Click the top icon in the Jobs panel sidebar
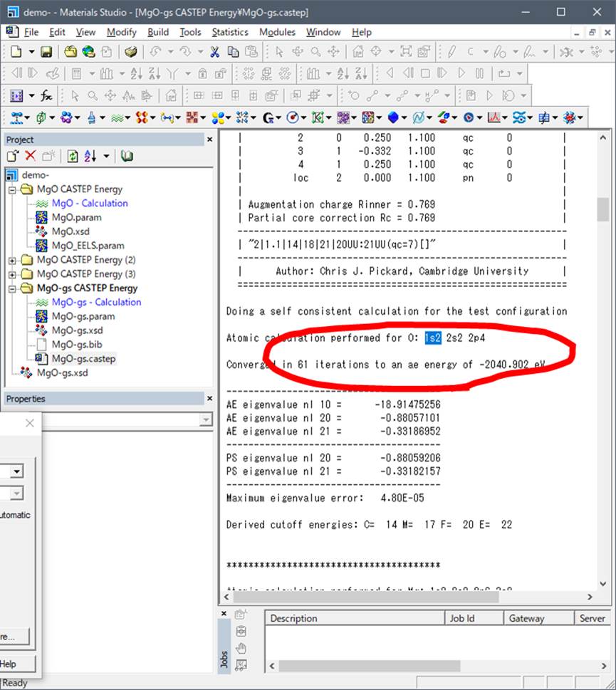The image size is (616, 690). (241, 614)
